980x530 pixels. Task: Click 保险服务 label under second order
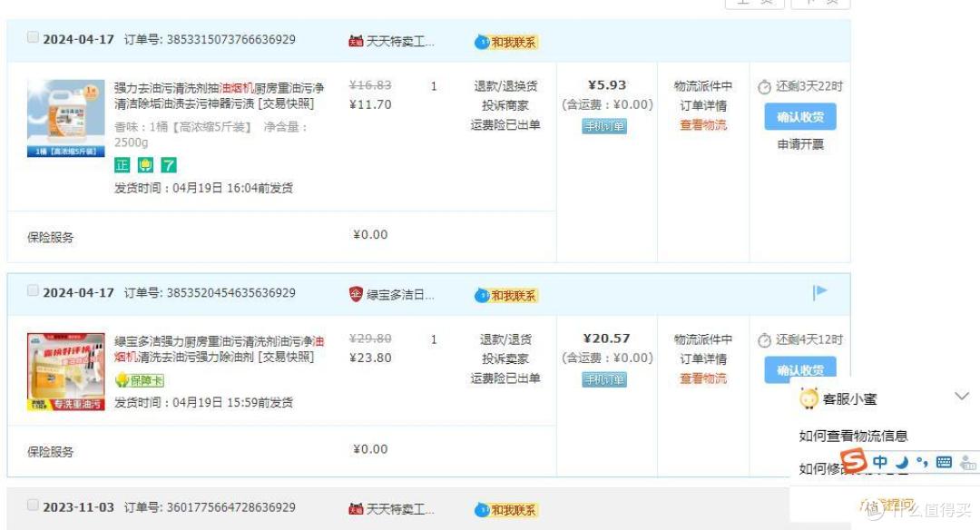tap(50, 452)
